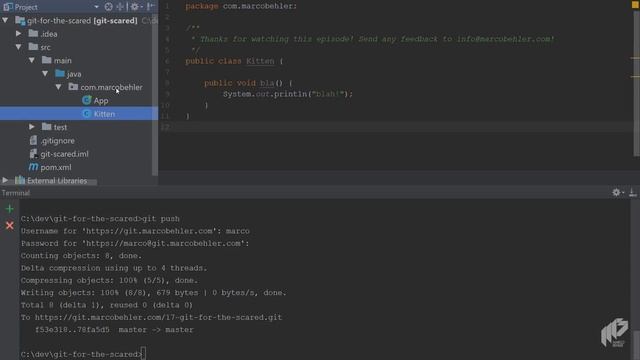Add new terminal session with plus

tap(9, 209)
